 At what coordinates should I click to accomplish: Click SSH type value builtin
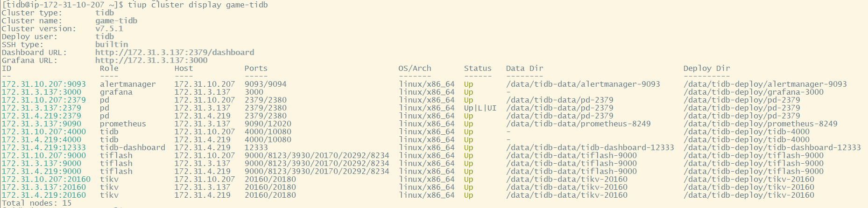(x=112, y=44)
